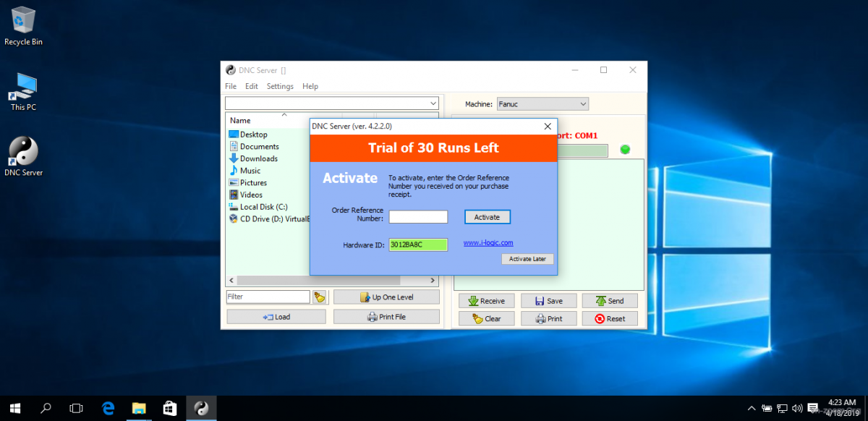Click the Load button

276,317
